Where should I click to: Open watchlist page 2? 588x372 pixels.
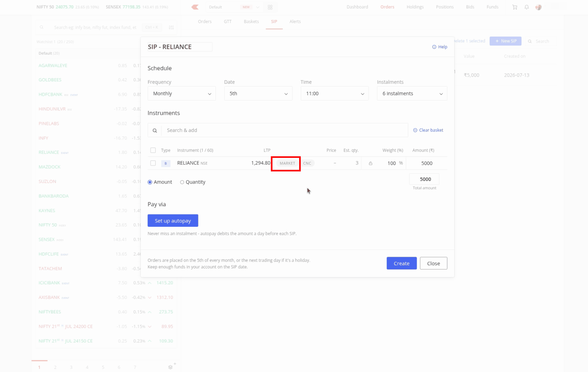[x=55, y=367]
